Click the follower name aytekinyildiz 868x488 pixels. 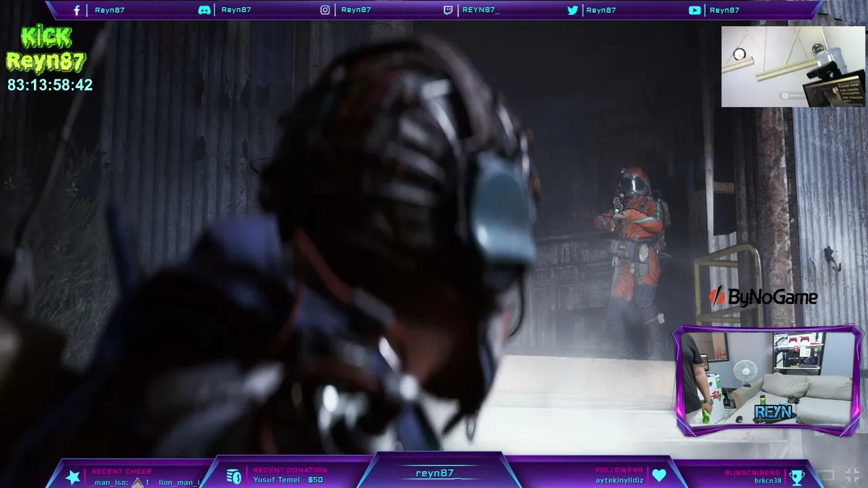(x=619, y=480)
